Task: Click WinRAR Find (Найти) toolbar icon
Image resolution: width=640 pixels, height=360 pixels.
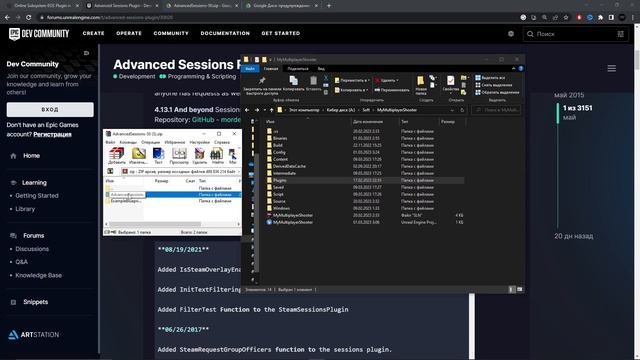Action: click(x=217, y=155)
